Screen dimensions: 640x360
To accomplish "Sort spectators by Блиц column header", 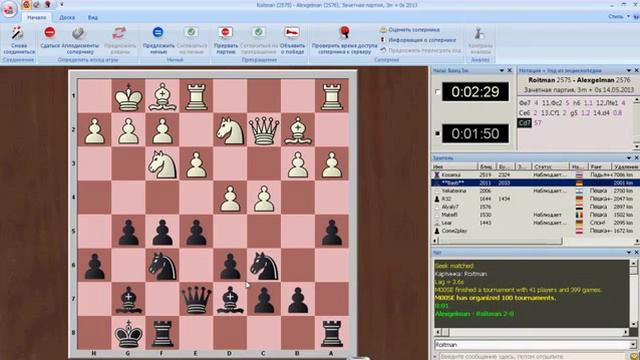I will coord(487,167).
